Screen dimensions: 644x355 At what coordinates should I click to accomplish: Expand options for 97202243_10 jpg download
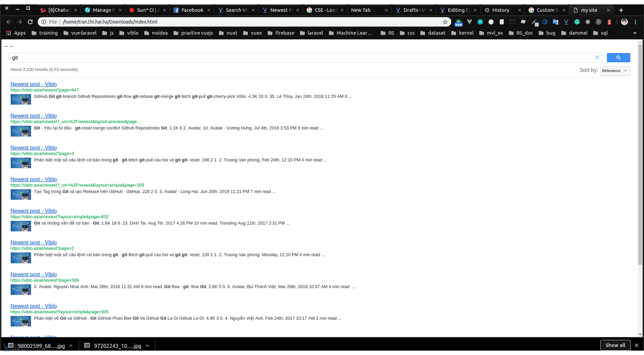[148, 346]
